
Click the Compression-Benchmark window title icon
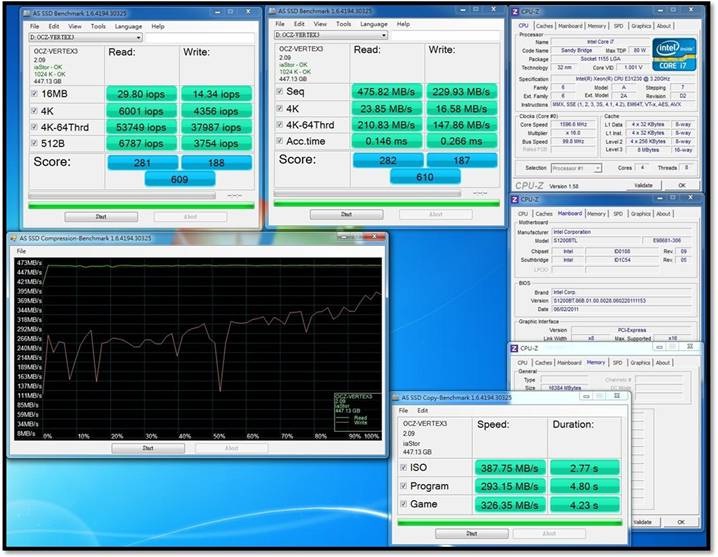point(14,238)
